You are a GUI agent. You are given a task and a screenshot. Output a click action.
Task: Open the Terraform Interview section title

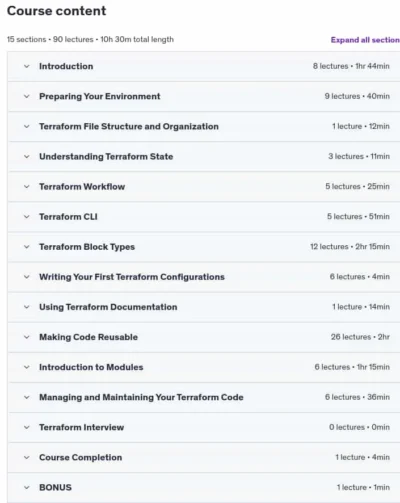coord(81,427)
